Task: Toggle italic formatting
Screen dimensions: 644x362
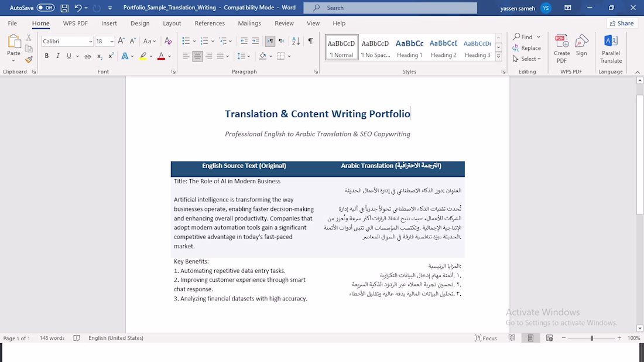Action: [x=57, y=56]
